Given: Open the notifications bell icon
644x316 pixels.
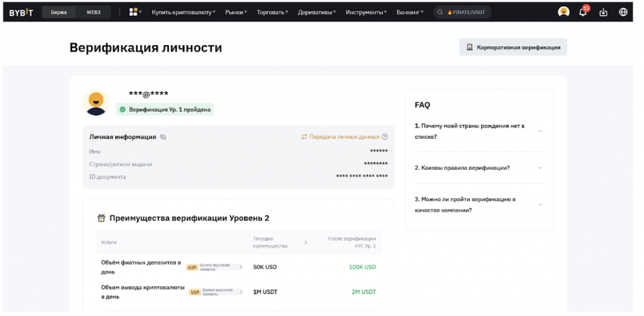Looking at the screenshot, I should [x=583, y=12].
